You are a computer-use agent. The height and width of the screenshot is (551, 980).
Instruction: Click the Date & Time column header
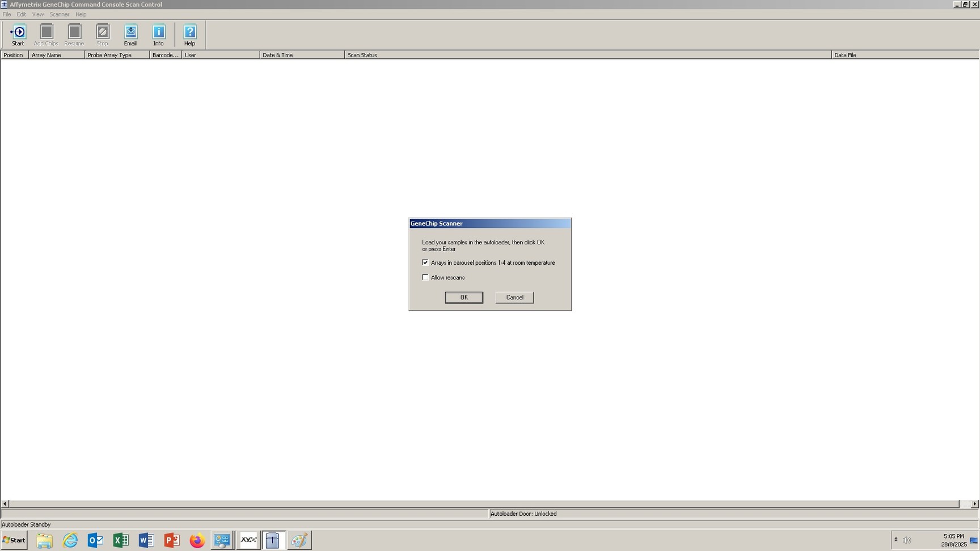(302, 55)
